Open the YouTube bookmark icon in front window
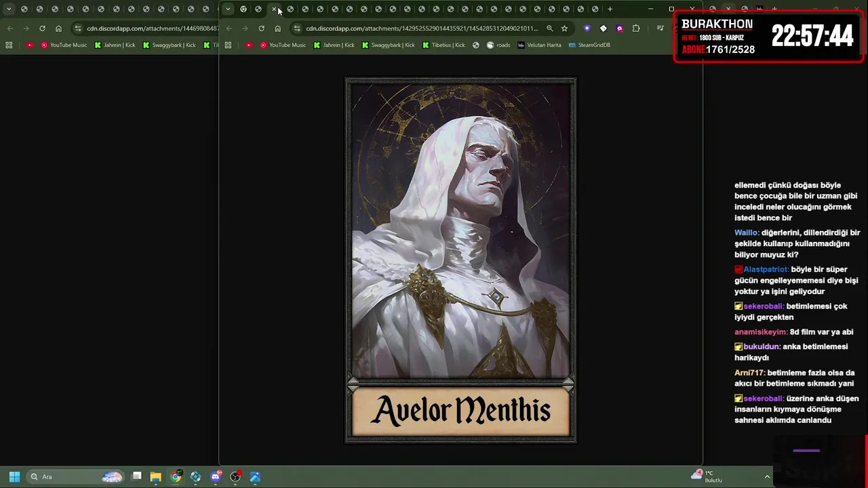Image resolution: width=868 pixels, height=488 pixels. (x=249, y=45)
